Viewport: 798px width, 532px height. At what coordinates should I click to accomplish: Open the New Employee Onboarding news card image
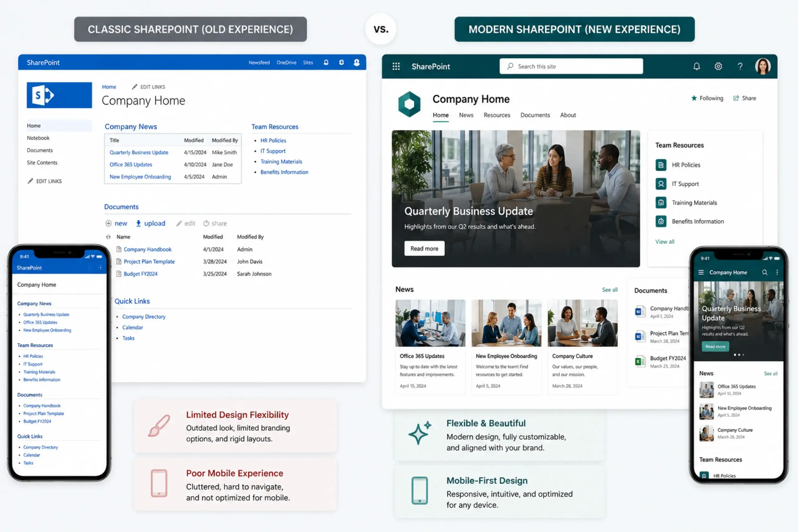[506, 323]
